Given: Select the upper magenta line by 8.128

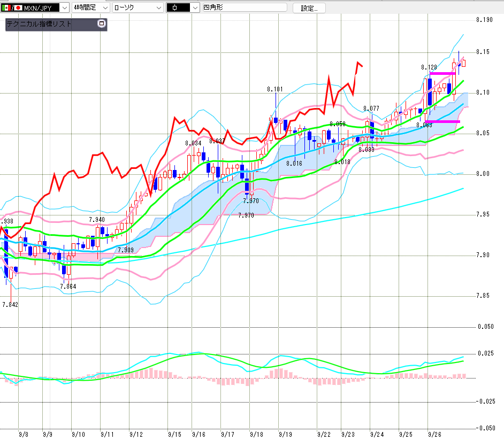Looking at the screenshot, I should pos(442,73).
